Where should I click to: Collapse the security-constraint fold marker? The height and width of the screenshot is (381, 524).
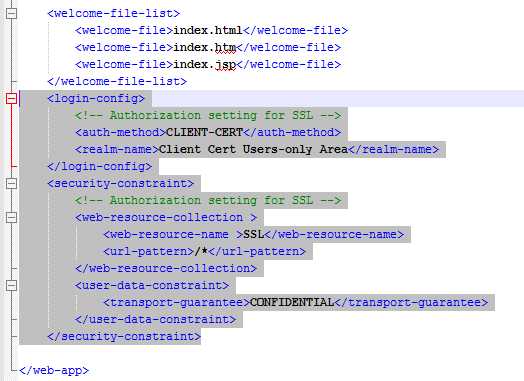click(x=11, y=183)
